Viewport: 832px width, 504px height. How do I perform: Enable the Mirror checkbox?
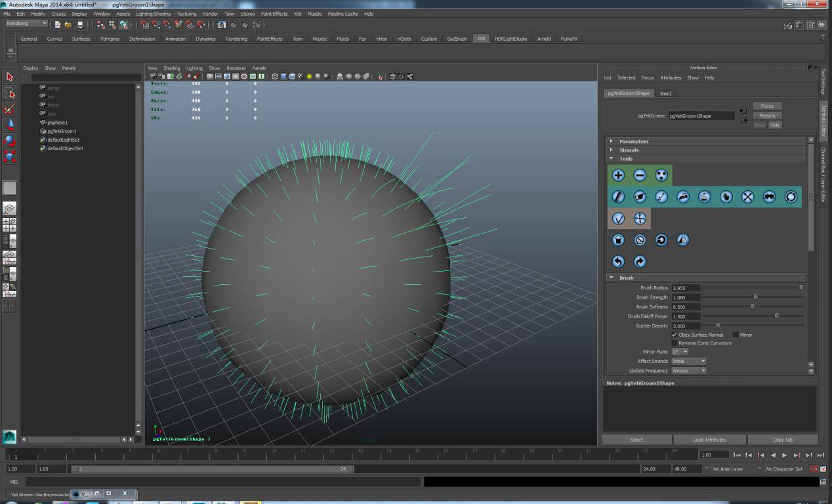[736, 335]
